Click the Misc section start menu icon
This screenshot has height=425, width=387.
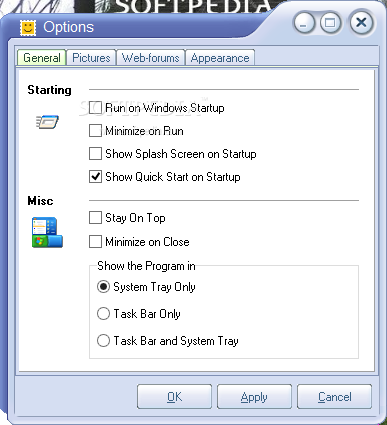coord(47,232)
